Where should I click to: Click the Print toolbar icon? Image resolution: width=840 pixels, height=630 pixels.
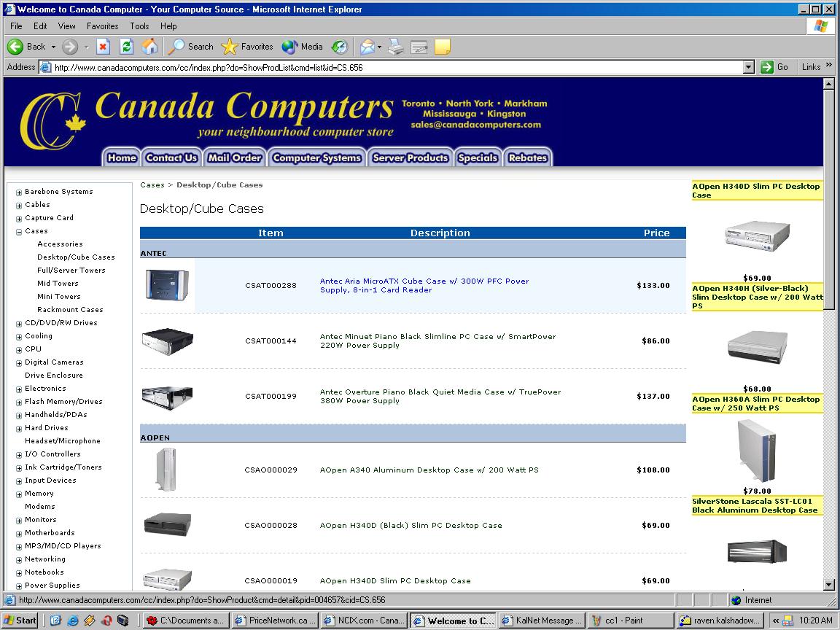pos(396,47)
